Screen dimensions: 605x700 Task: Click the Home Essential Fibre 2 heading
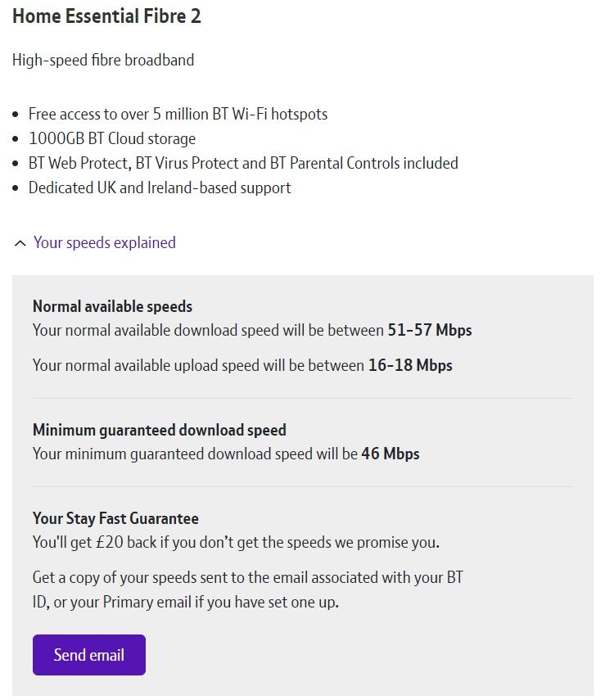click(x=106, y=16)
